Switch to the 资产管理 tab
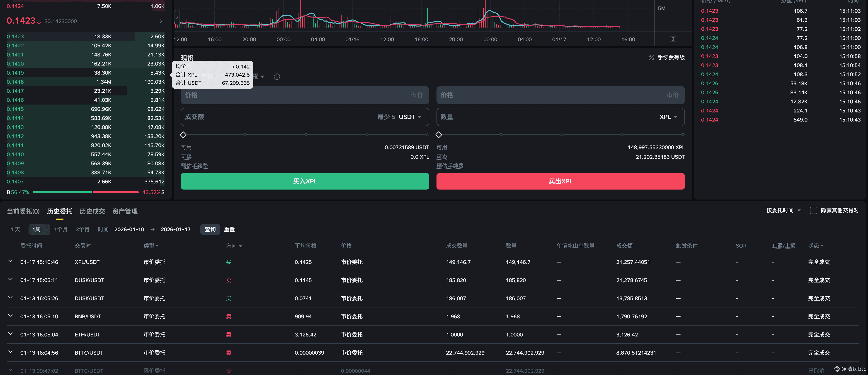The image size is (868, 375). [125, 212]
